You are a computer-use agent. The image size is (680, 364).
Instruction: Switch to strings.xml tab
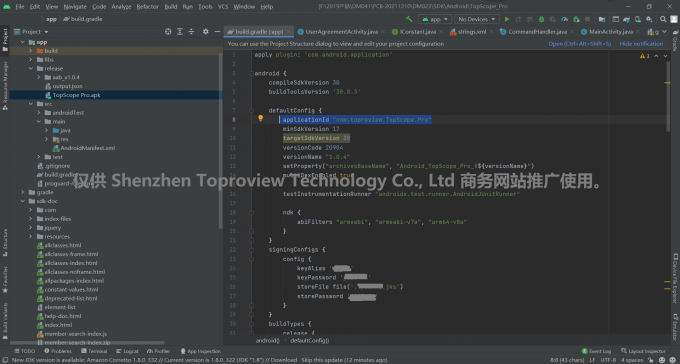(x=472, y=32)
